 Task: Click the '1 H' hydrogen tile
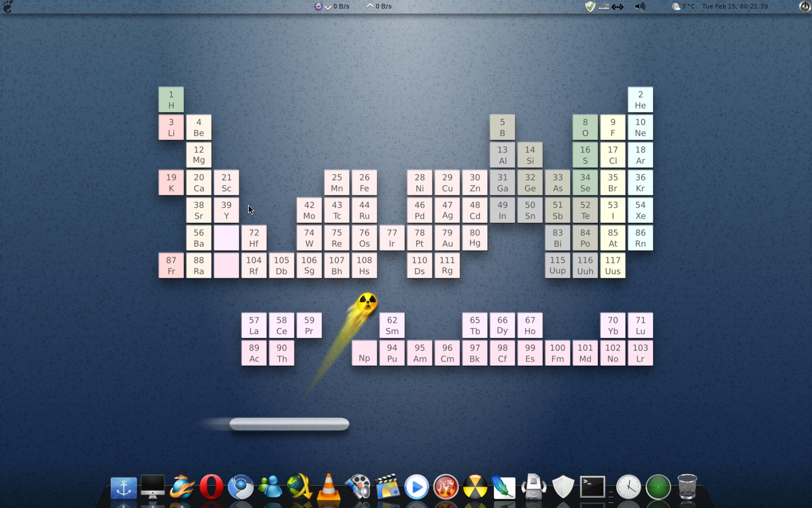click(x=171, y=100)
